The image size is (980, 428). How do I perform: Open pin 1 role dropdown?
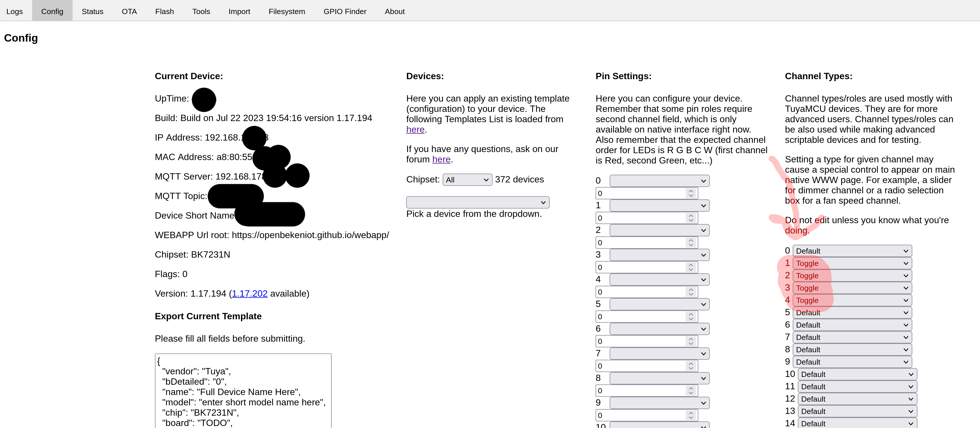click(x=659, y=205)
